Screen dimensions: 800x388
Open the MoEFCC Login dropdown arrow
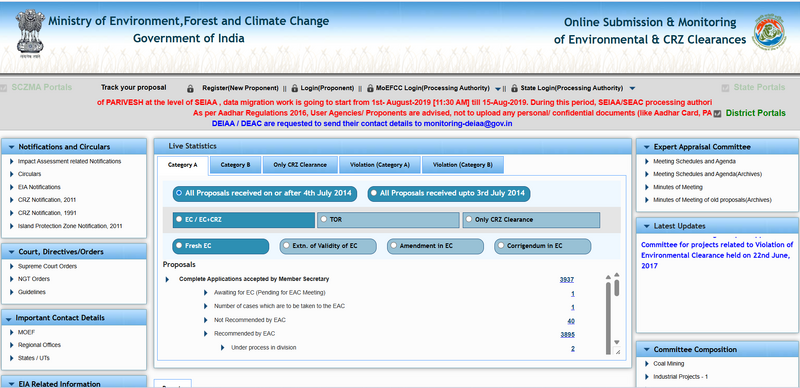click(498, 89)
